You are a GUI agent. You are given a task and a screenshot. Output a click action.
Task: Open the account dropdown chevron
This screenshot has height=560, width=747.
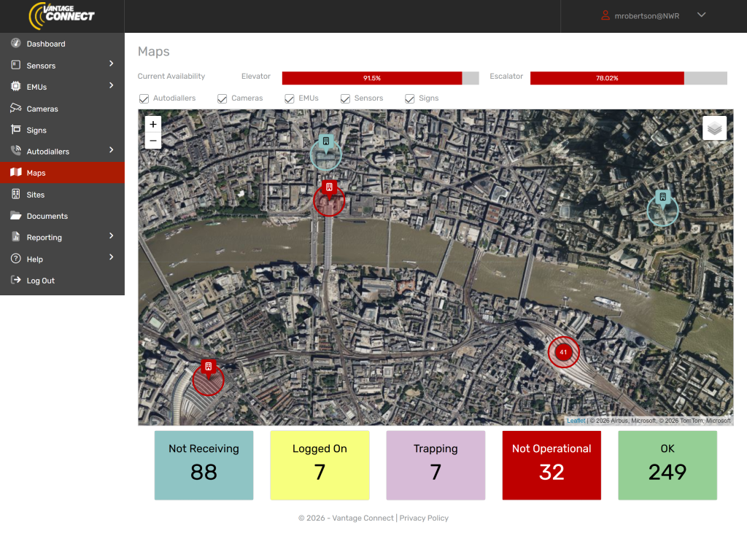tap(701, 15)
